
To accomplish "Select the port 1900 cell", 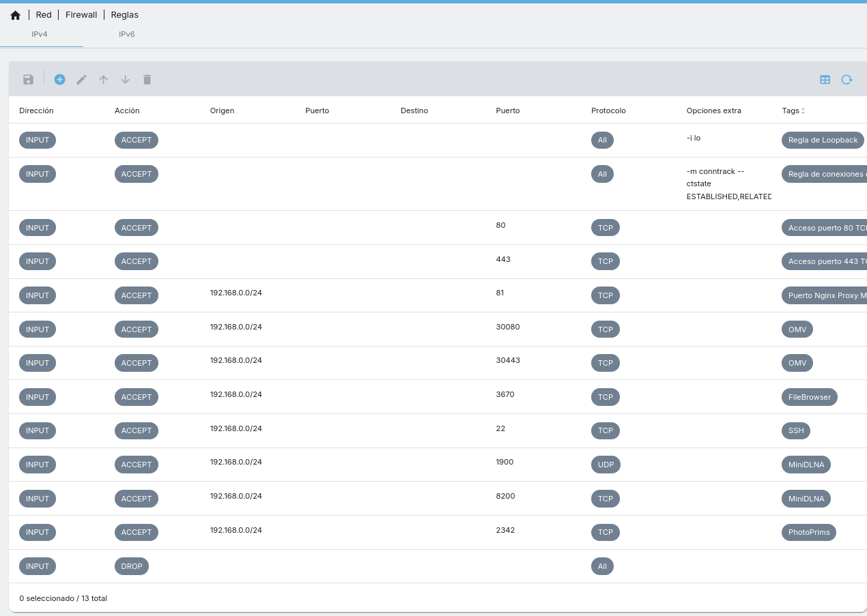I will pos(504,462).
